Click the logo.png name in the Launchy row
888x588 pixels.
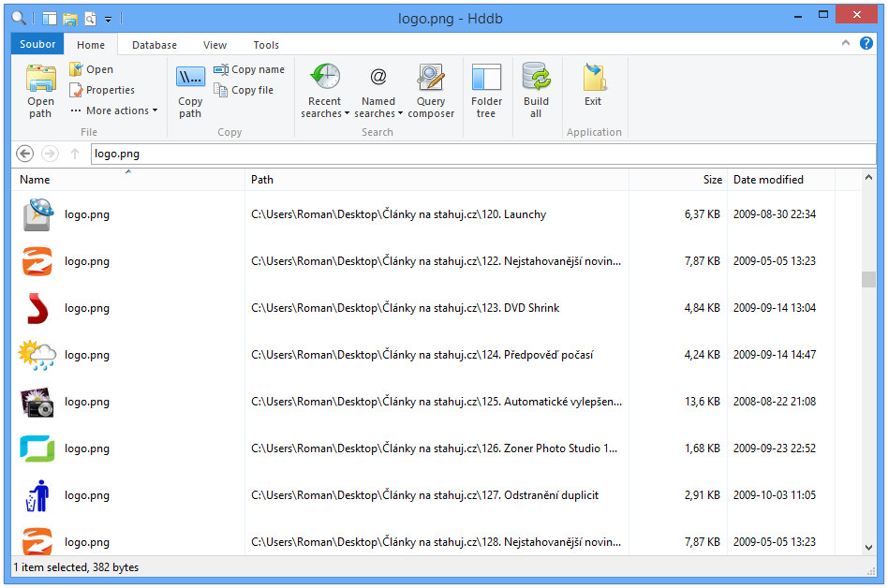pos(87,214)
